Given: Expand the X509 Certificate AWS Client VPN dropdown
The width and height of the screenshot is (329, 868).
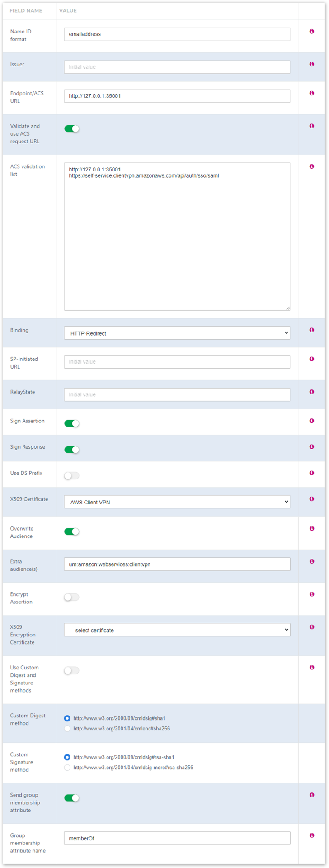Looking at the screenshot, I should (x=177, y=502).
